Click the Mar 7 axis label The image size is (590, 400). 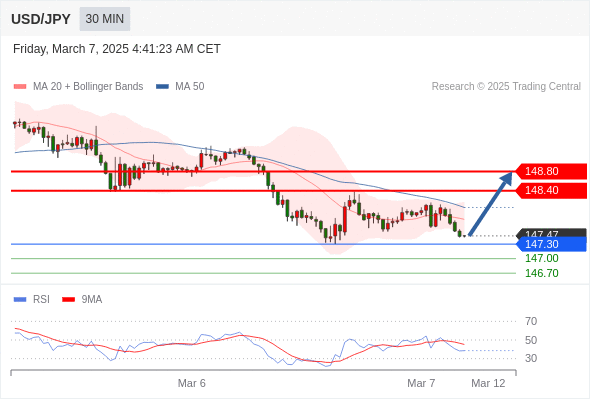coord(421,383)
